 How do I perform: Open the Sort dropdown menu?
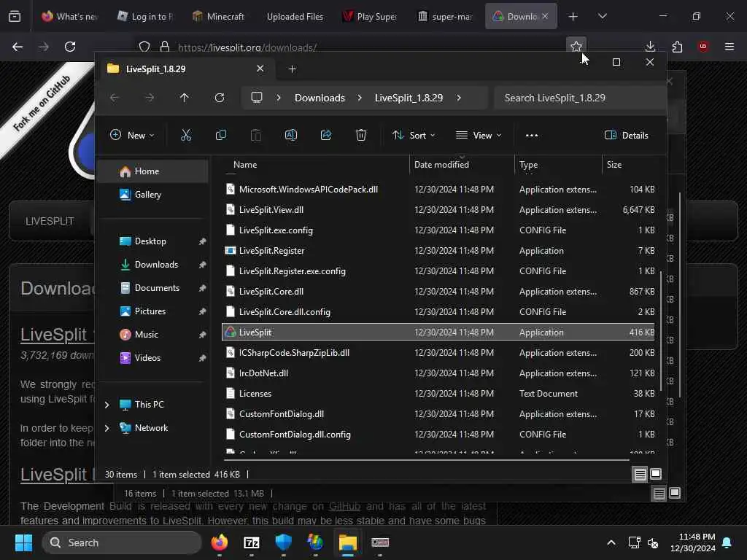pyautogui.click(x=414, y=135)
